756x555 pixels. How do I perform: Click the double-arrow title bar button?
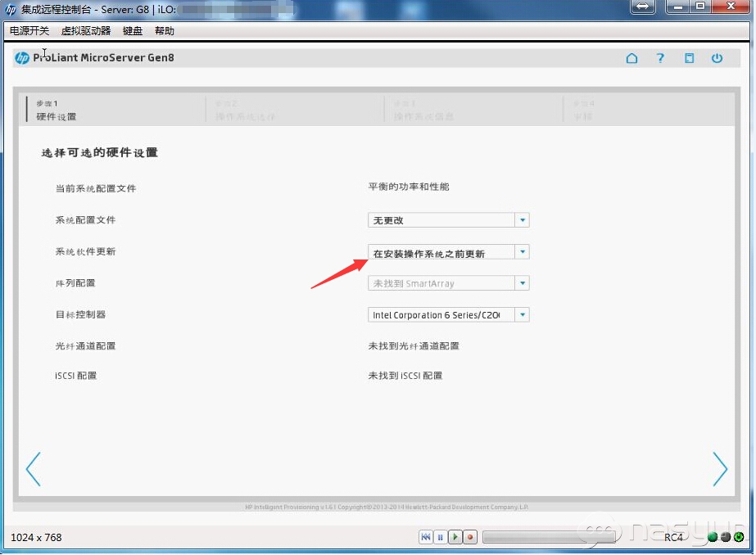(x=643, y=7)
